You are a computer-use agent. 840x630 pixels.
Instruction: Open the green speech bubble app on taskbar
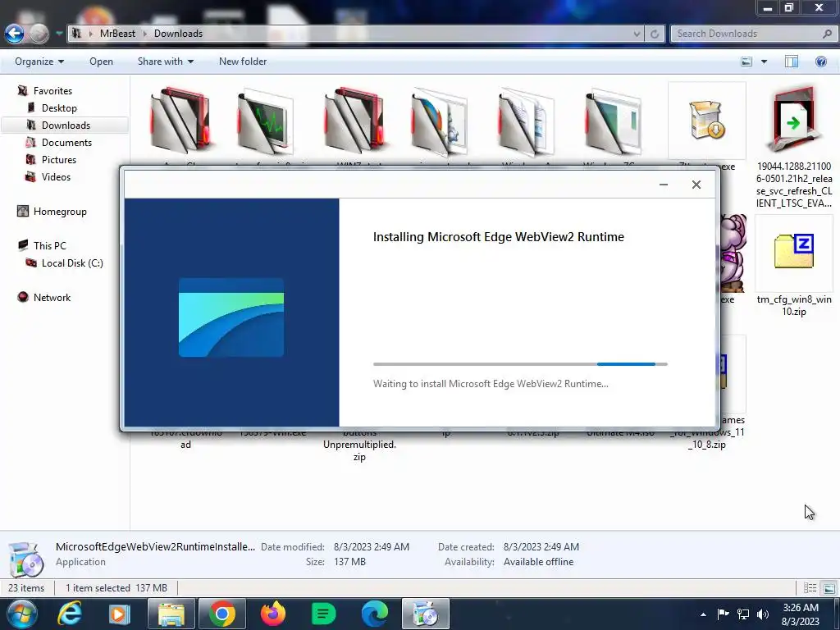pos(323,614)
